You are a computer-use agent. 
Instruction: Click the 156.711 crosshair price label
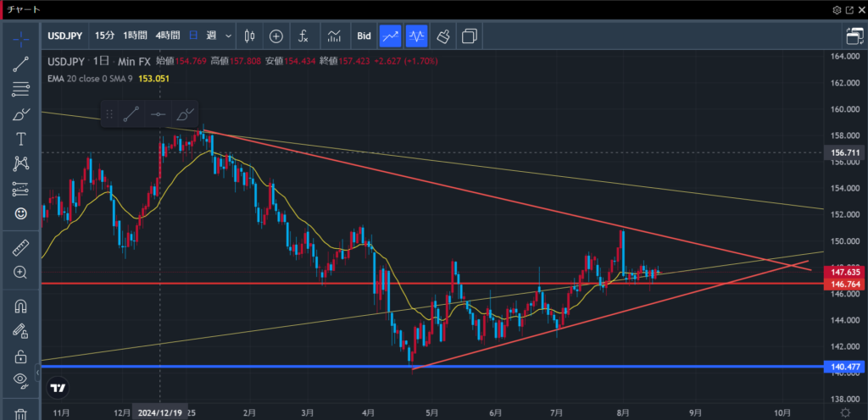coord(843,152)
